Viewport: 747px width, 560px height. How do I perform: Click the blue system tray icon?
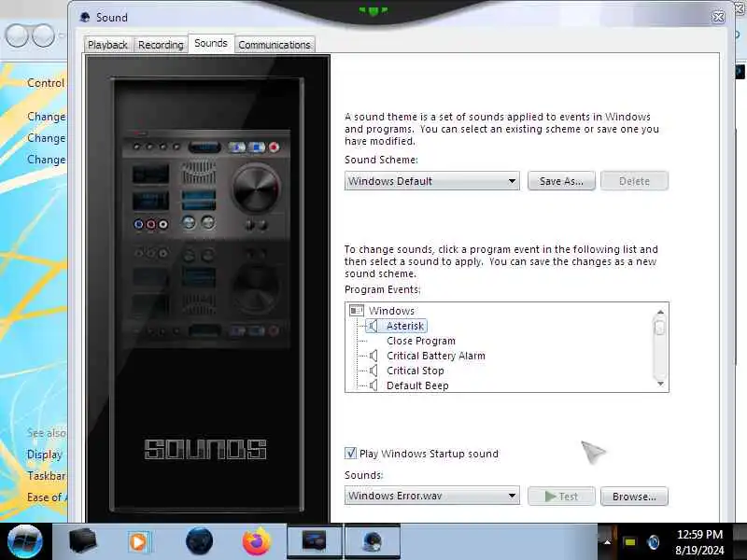pyautogui.click(x=653, y=542)
